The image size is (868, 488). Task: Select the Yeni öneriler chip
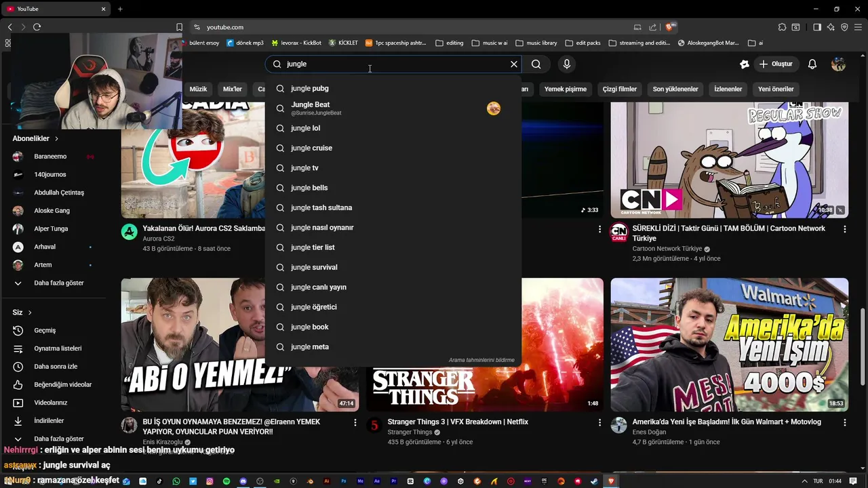tap(776, 89)
